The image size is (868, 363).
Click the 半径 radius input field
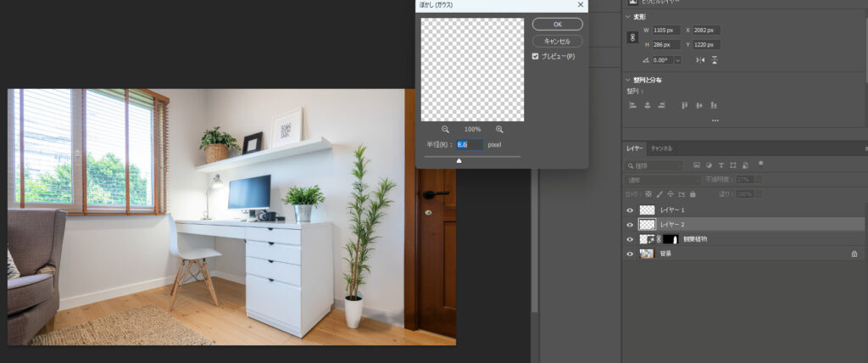tap(470, 145)
